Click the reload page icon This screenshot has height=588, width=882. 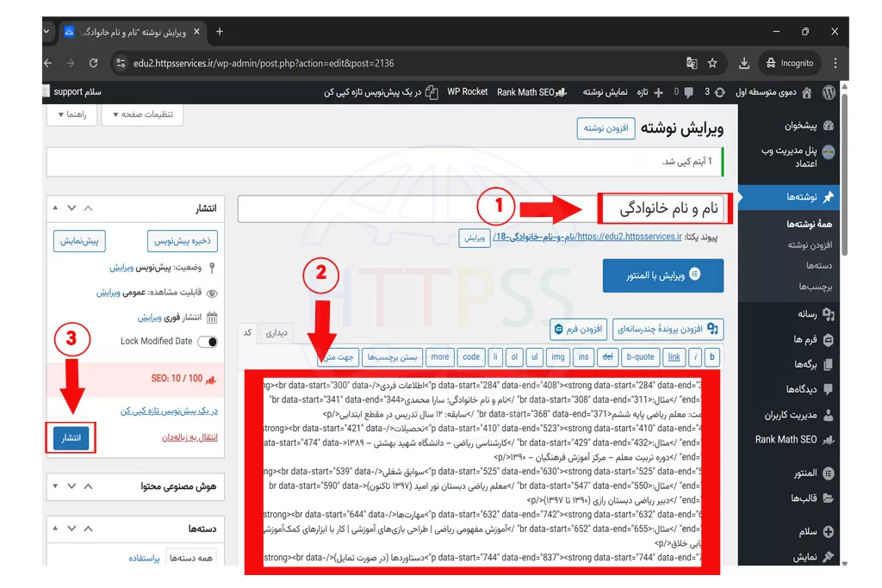[93, 63]
